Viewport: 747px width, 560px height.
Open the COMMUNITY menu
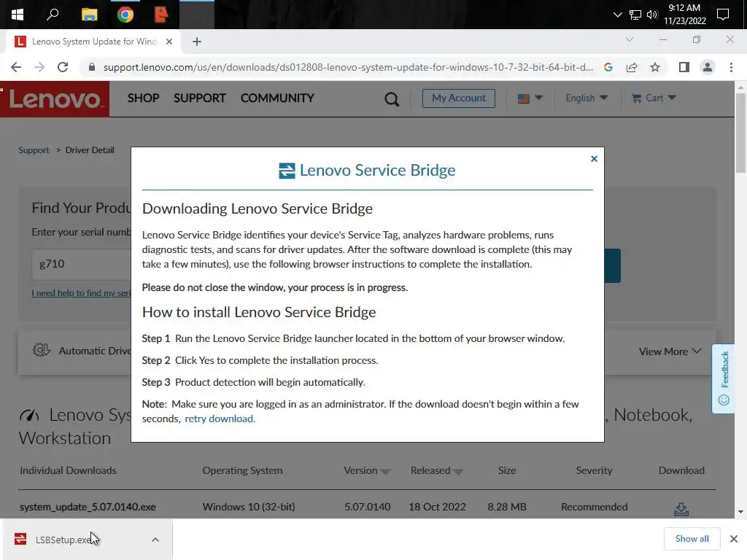[277, 98]
